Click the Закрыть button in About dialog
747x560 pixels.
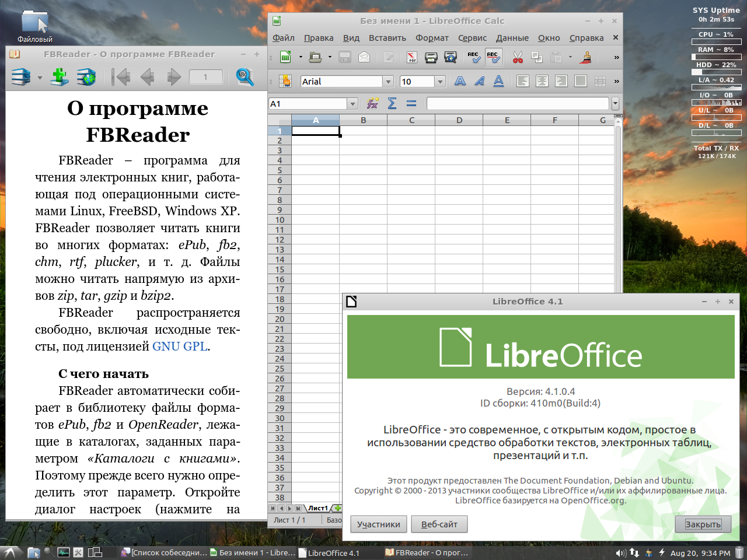click(703, 524)
